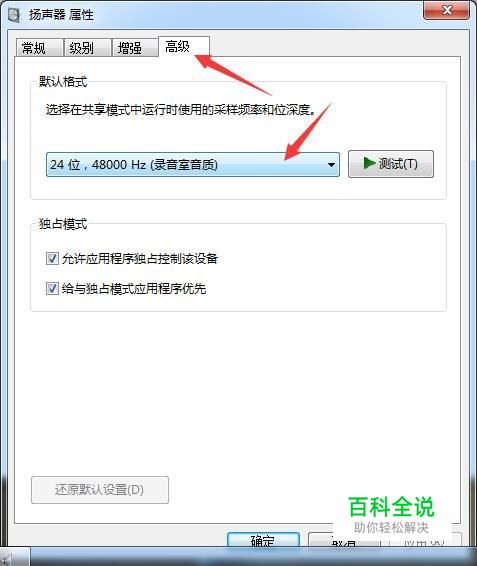Click the 还原默认设置(D) button
Screen dimensions: 477x566
[100, 490]
